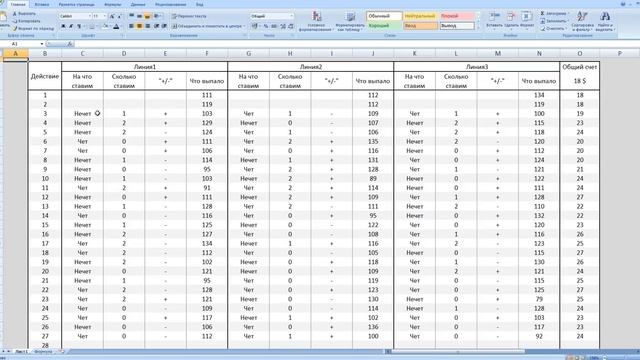640x360 pixels.
Task: Open Форматировать как таблицу menu
Action: click(x=350, y=21)
